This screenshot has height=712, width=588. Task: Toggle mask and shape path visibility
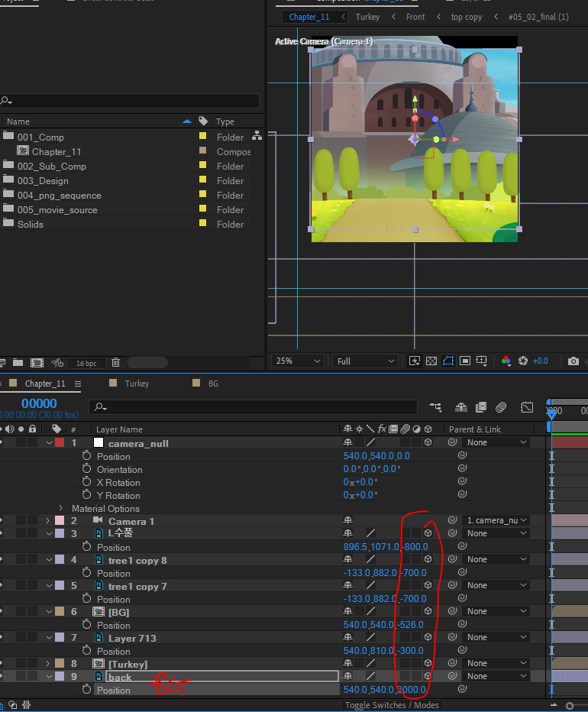pyautogui.click(x=448, y=361)
